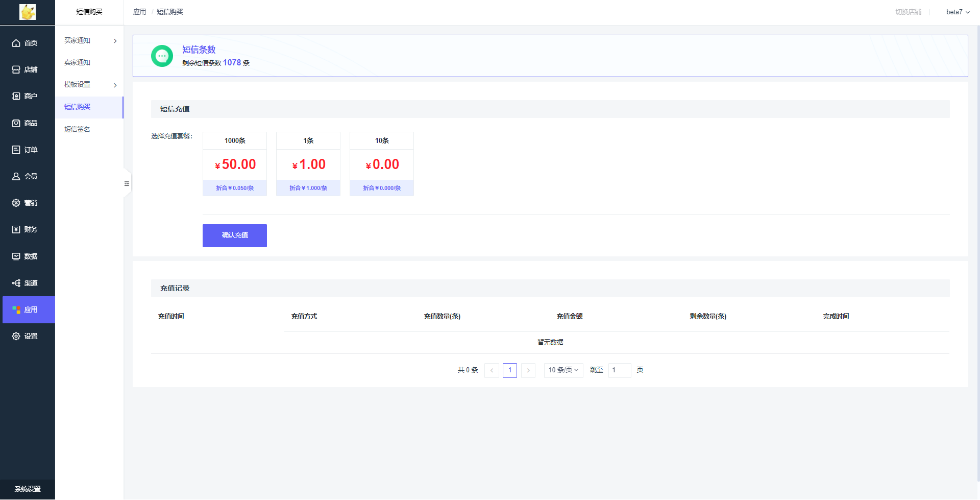
Task: Expand the 买家通知 submenu arrow
Action: point(115,41)
